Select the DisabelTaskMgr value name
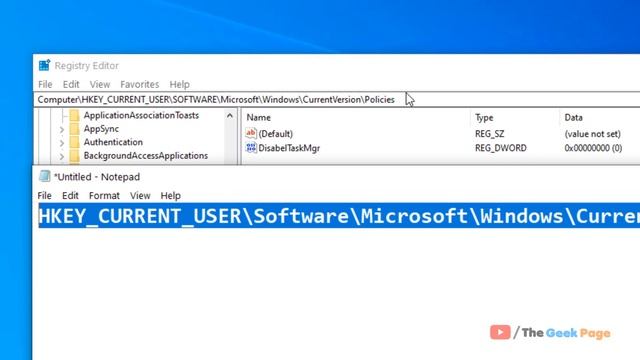 (x=289, y=148)
